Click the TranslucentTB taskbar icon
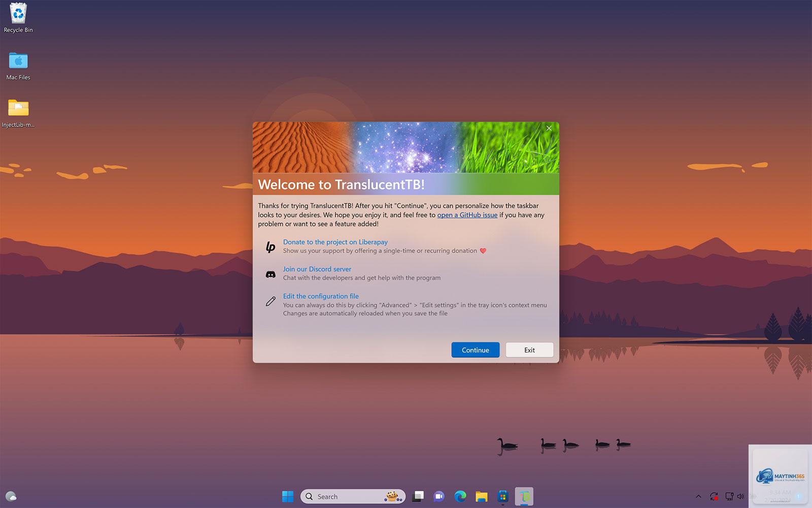812x508 pixels. coord(524,496)
